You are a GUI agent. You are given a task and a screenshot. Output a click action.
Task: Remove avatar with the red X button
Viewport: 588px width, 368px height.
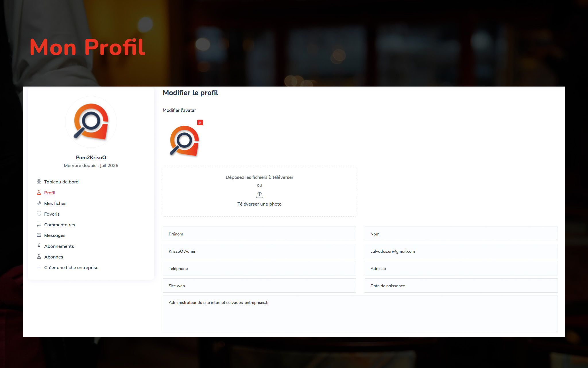click(x=200, y=122)
